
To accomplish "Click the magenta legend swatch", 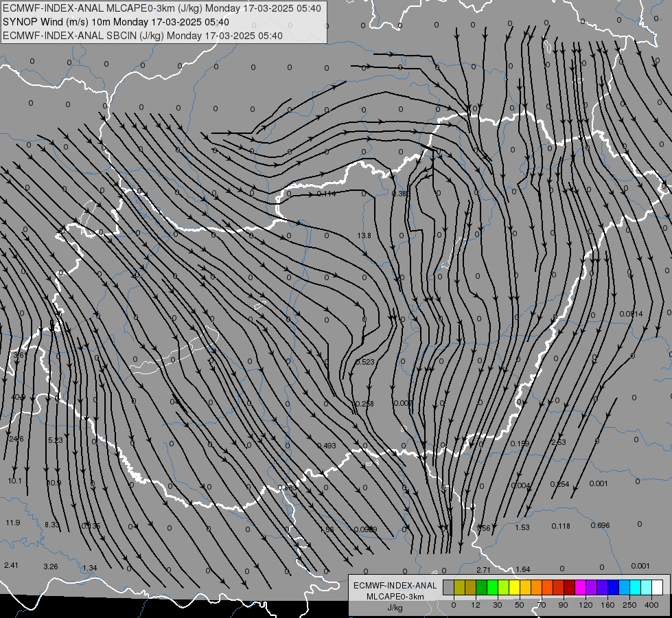I will [580, 588].
